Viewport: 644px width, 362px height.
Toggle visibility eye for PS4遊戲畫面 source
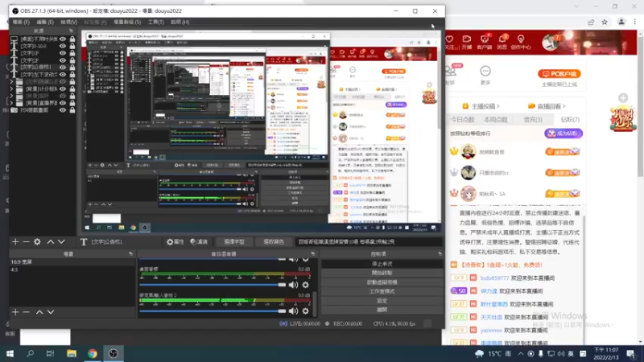click(x=63, y=110)
